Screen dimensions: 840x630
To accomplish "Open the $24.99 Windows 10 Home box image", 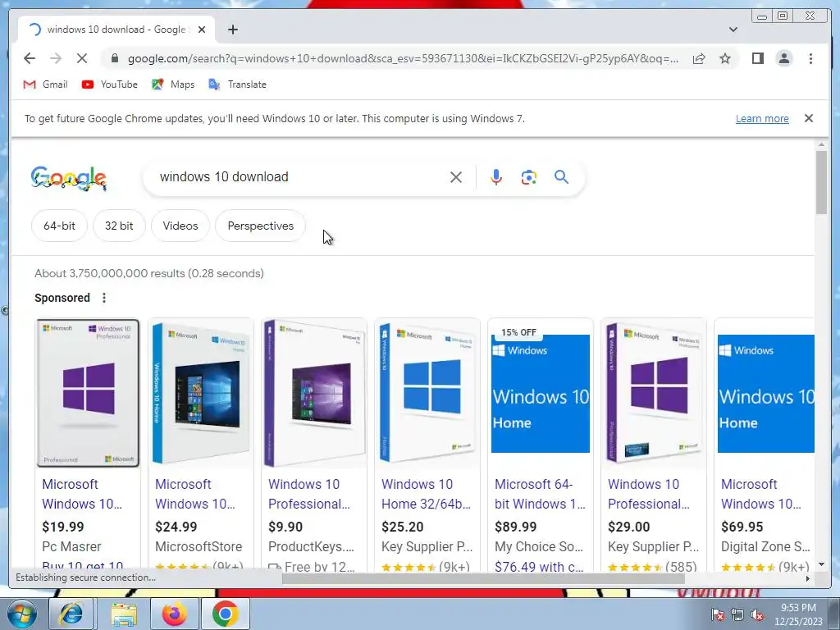I will click(201, 393).
